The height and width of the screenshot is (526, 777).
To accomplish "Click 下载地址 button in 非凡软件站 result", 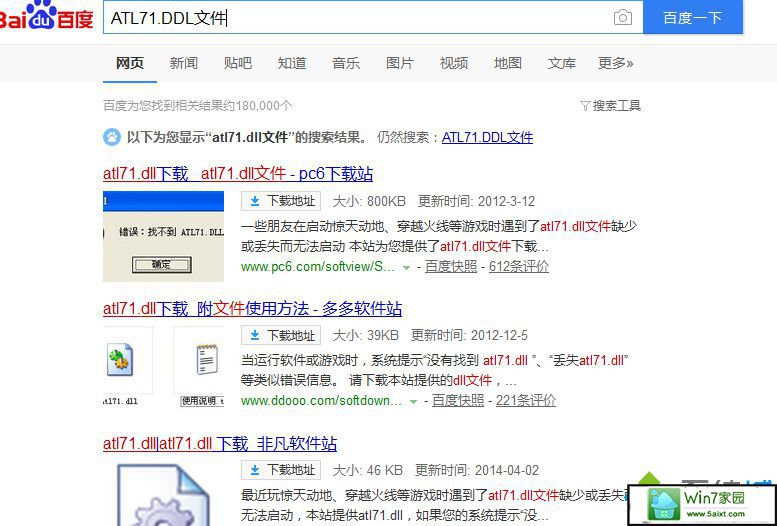I will [281, 470].
